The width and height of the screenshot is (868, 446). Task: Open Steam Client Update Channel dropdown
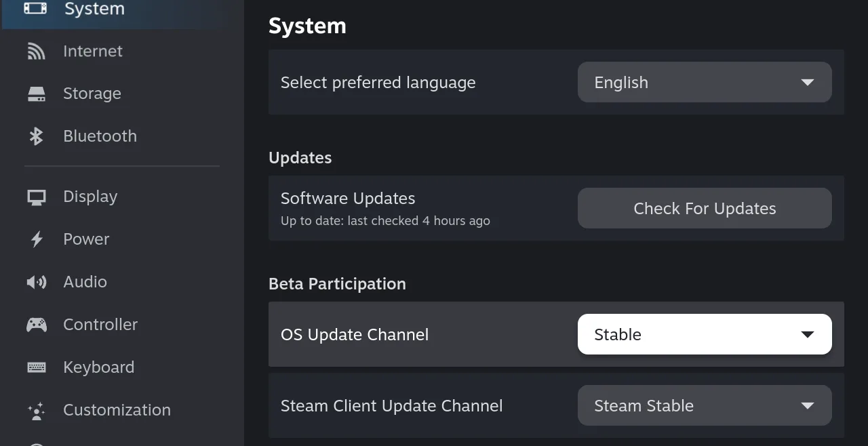tap(705, 405)
